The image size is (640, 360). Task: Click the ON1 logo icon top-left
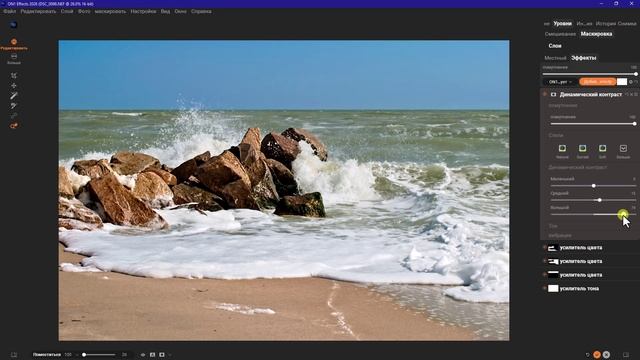(x=13, y=24)
